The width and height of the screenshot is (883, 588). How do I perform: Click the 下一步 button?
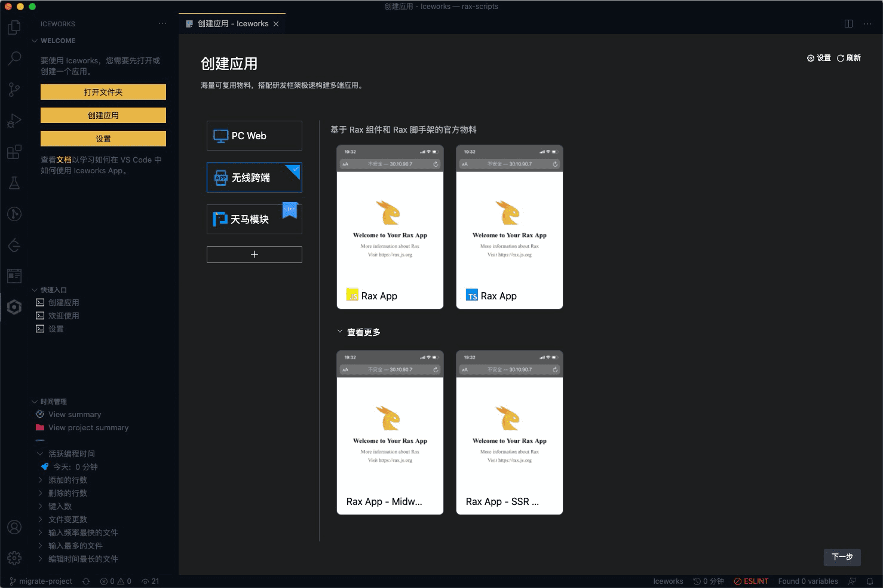click(842, 557)
